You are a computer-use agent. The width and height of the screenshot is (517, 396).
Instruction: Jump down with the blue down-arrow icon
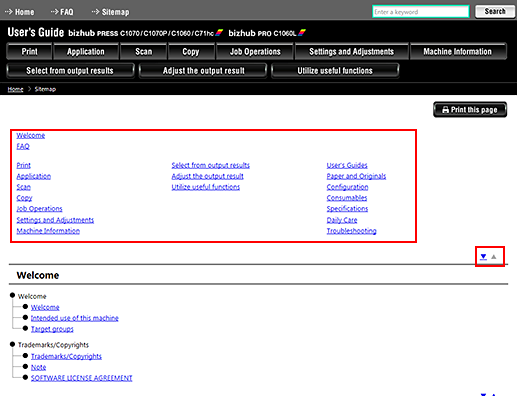483,257
